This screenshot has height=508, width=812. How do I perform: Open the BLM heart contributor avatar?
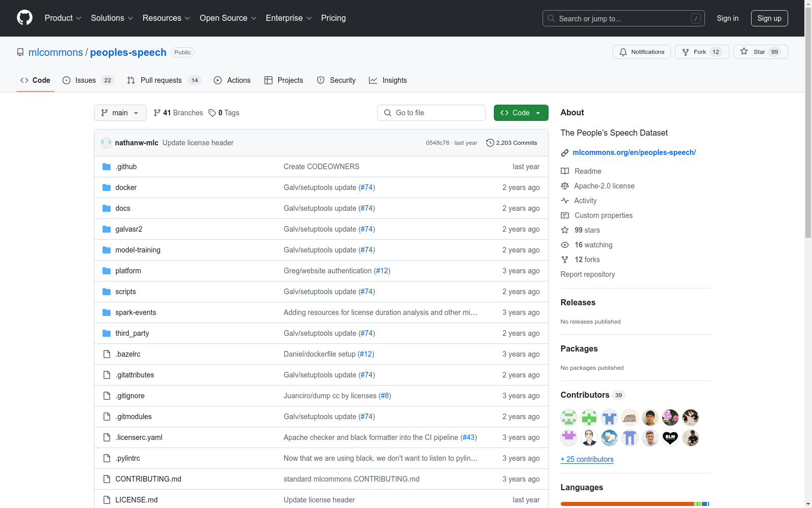pyautogui.click(x=670, y=438)
